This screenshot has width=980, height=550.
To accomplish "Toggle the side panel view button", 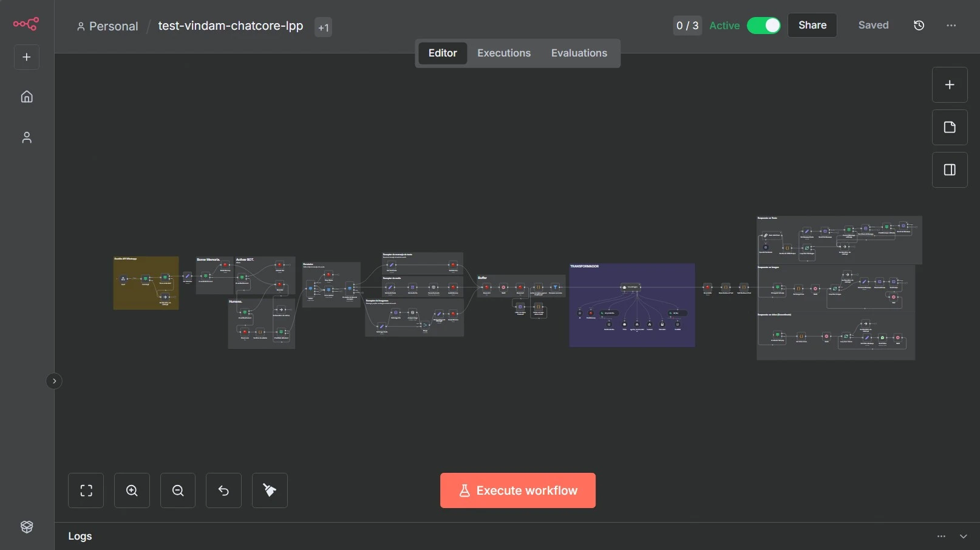I will (x=950, y=170).
